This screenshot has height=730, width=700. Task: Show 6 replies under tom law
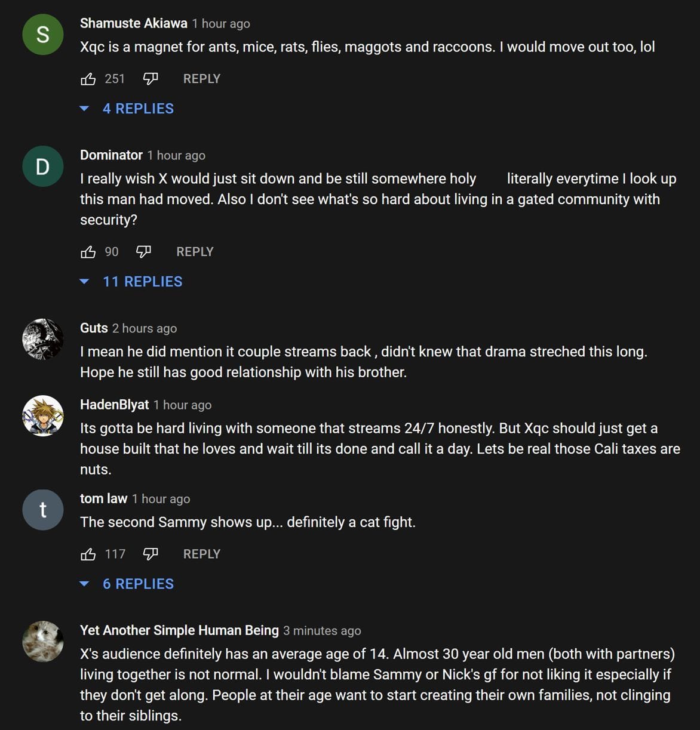coord(137,584)
